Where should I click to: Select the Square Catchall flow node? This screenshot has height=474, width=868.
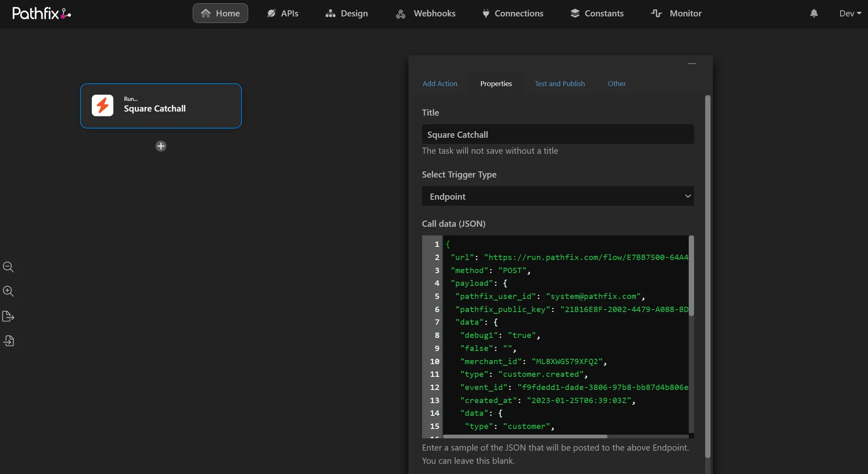pyautogui.click(x=161, y=106)
